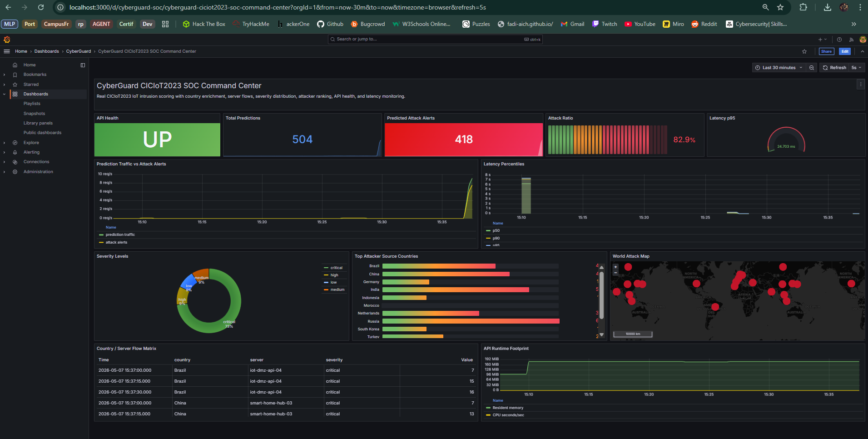Click the Search or jump to field
868x439 pixels.
(435, 40)
